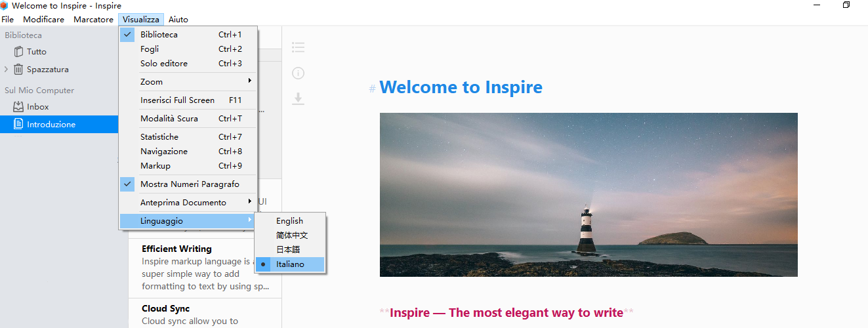The image size is (868, 328).
Task: Click the Introduzione document icon
Action: point(18,124)
